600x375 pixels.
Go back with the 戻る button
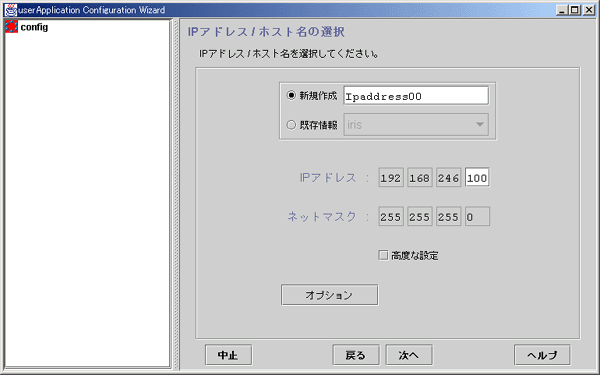[x=356, y=355]
